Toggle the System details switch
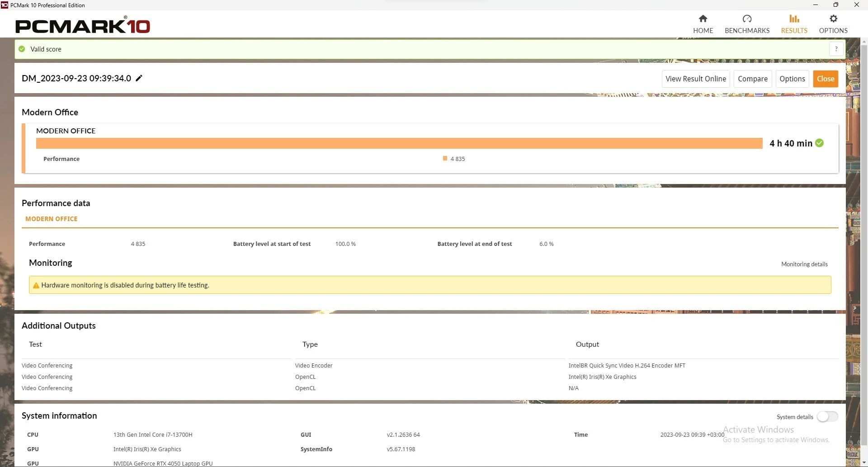 [x=827, y=416]
